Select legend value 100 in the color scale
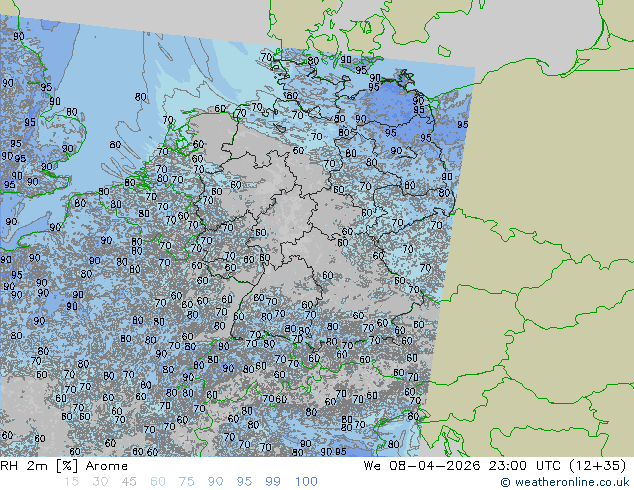This screenshot has width=634, height=490. click(306, 482)
